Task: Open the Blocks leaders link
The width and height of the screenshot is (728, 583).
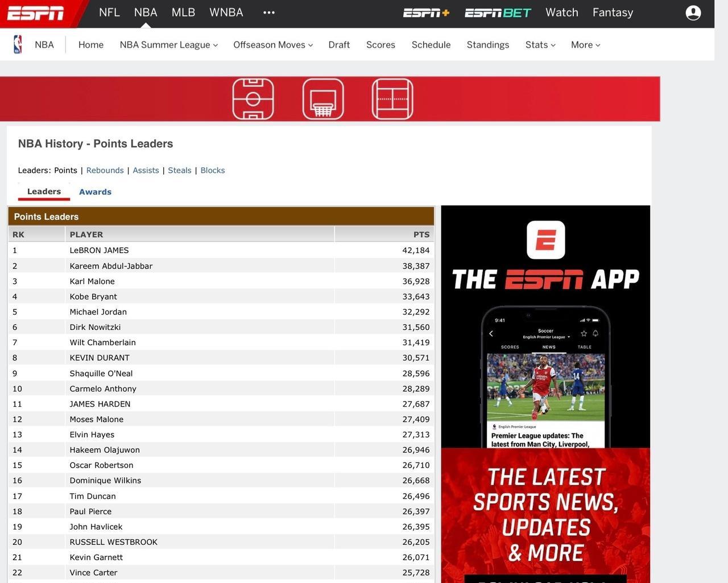Action: pos(213,171)
